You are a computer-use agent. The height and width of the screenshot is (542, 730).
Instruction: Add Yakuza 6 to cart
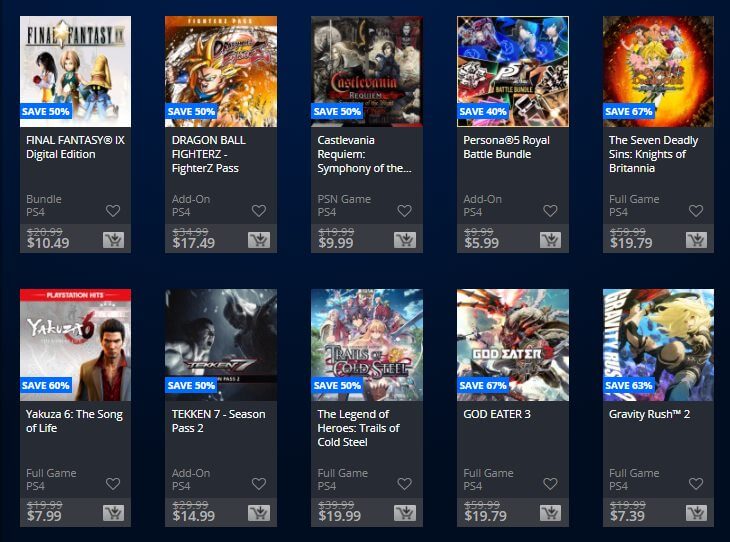(x=114, y=513)
